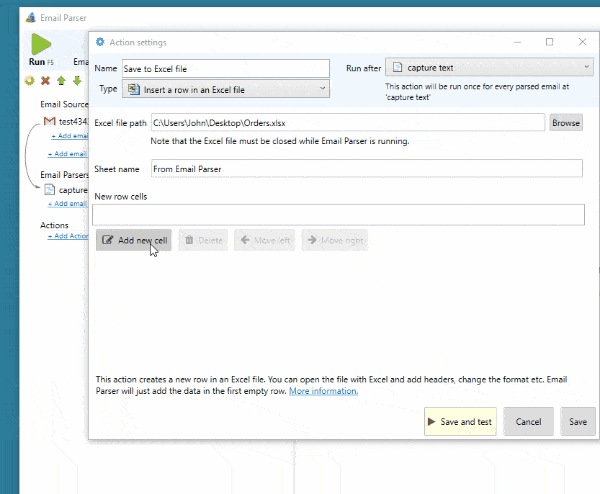600x494 pixels.
Task: Click the 'Email Parsers' heading text
Action: coord(64,175)
